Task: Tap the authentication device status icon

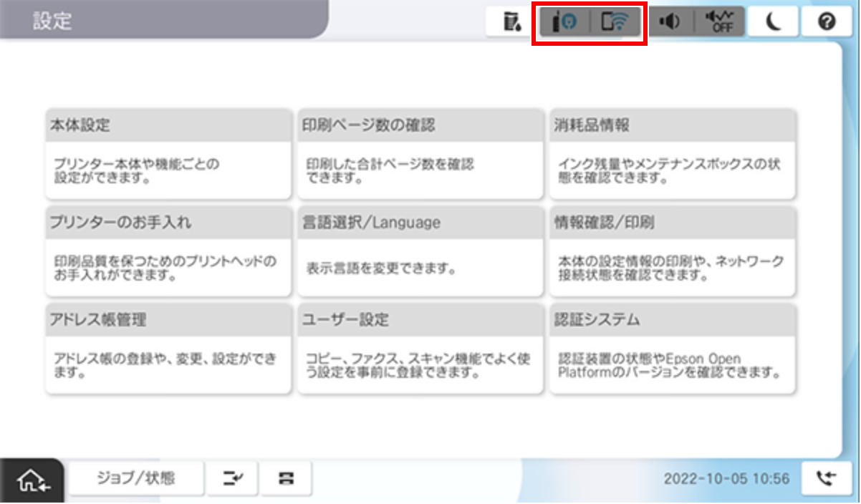Action: pos(564,23)
